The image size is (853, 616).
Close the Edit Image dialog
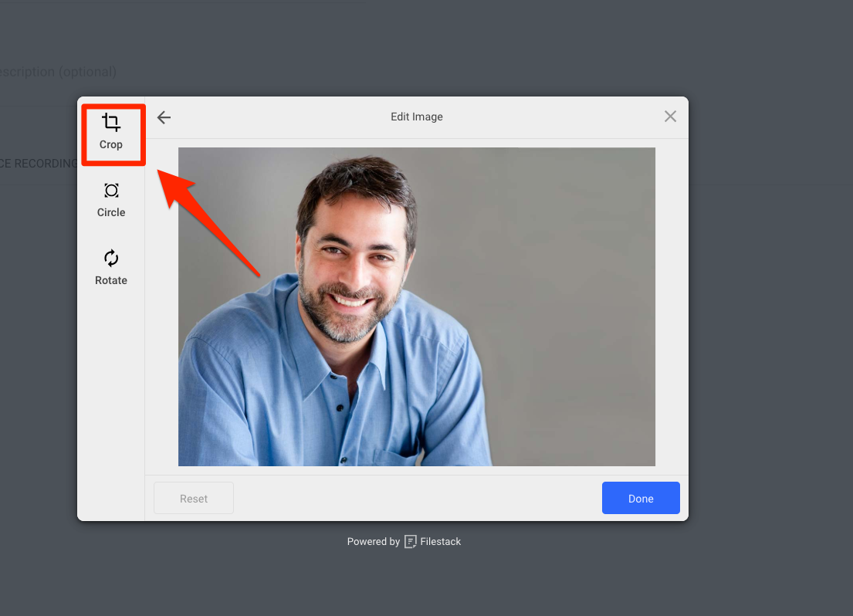(670, 117)
